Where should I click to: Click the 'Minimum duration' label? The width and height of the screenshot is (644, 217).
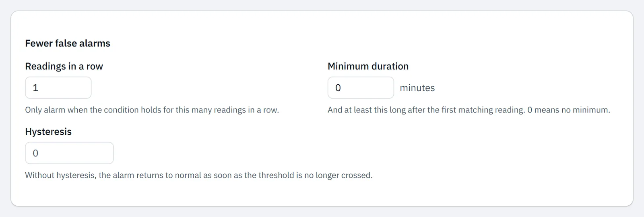[368, 66]
